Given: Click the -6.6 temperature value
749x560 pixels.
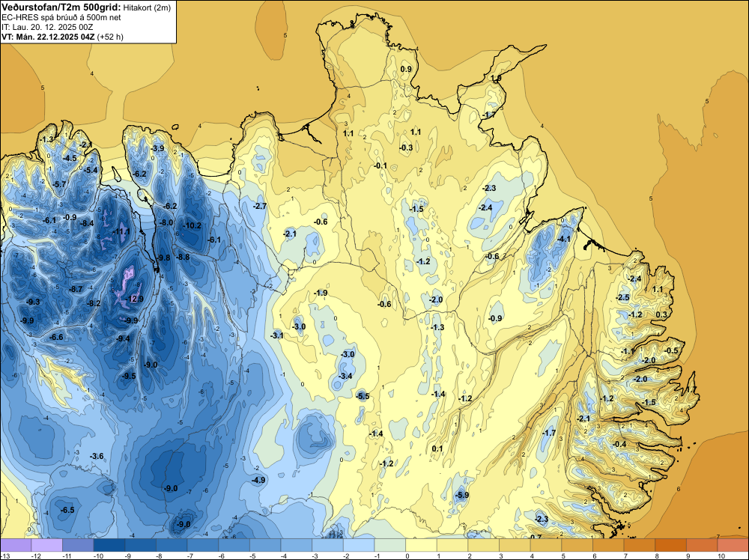Looking at the screenshot, I should [x=56, y=337].
